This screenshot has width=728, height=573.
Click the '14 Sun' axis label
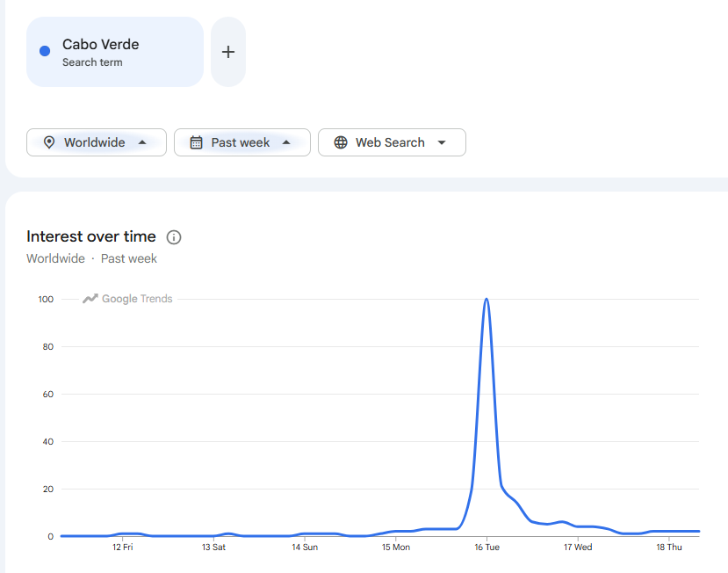(305, 547)
